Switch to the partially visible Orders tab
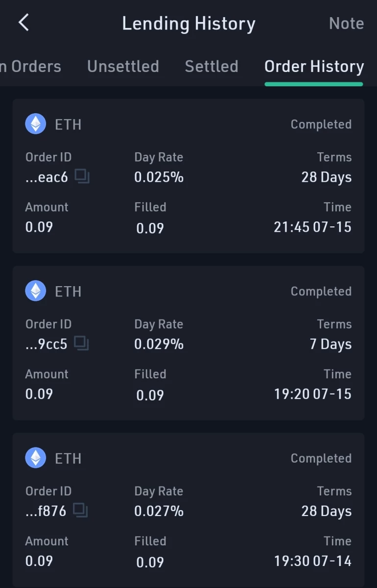This screenshot has width=377, height=588. pos(30,66)
